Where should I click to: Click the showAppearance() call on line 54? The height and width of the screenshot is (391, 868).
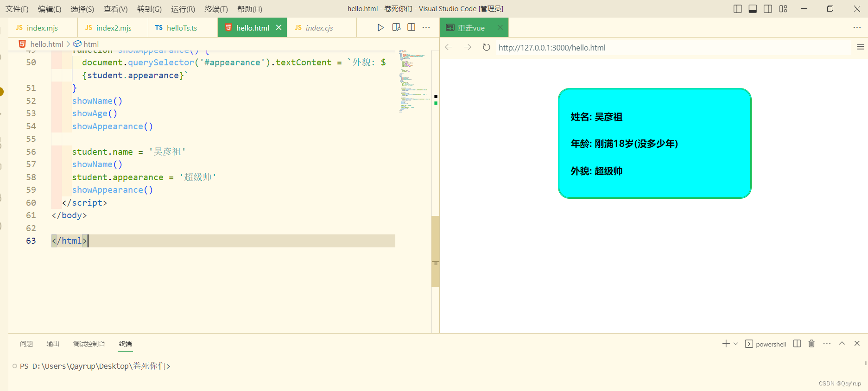(112, 126)
